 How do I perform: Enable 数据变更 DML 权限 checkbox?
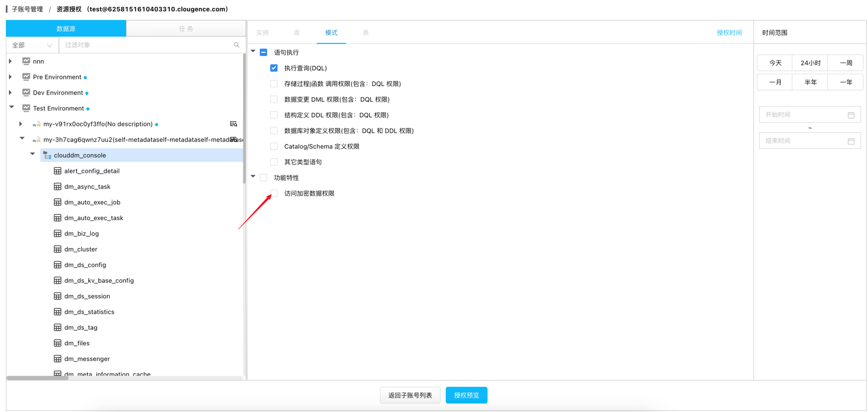coord(274,99)
